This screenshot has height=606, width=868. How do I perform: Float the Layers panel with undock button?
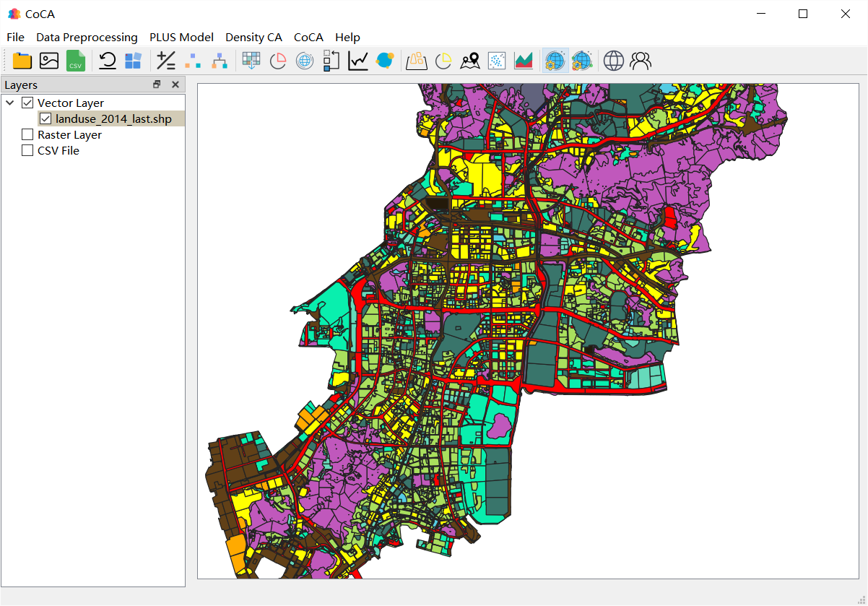(x=157, y=85)
